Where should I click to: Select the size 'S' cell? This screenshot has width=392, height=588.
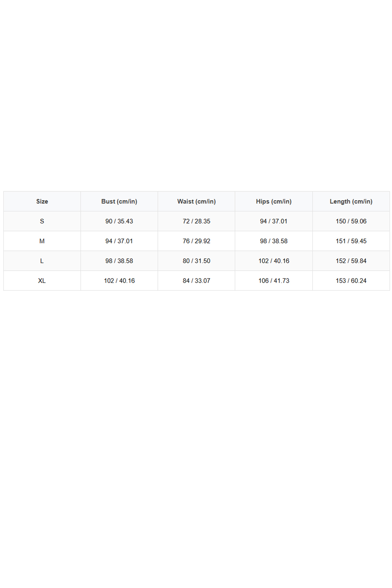click(42, 221)
